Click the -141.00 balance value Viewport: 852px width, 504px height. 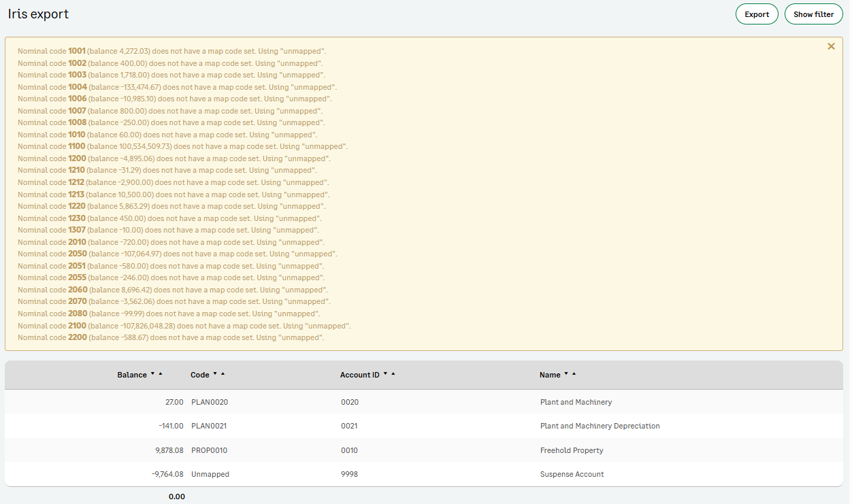tap(171, 426)
